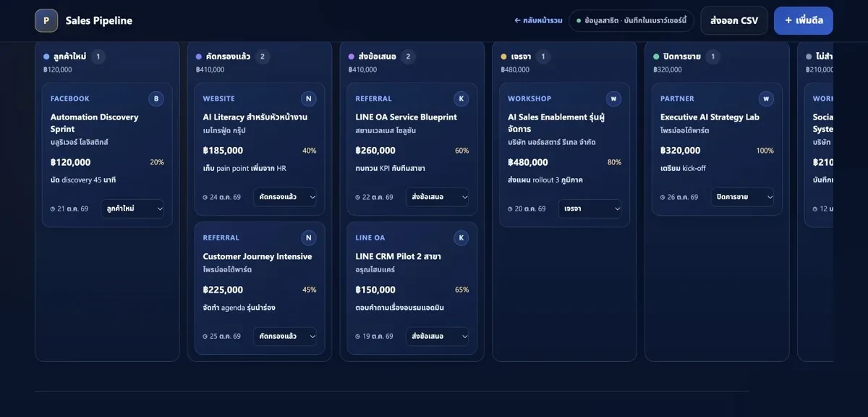
Task: Open the เจรจา stage dropdown on AI Sales Enablement
Action: click(x=590, y=208)
